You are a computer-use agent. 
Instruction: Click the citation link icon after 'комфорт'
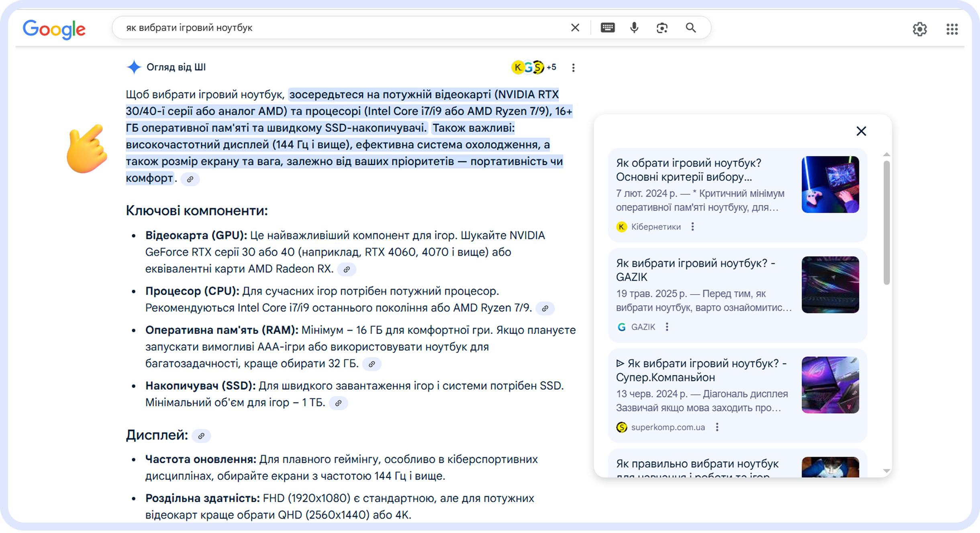190,179
